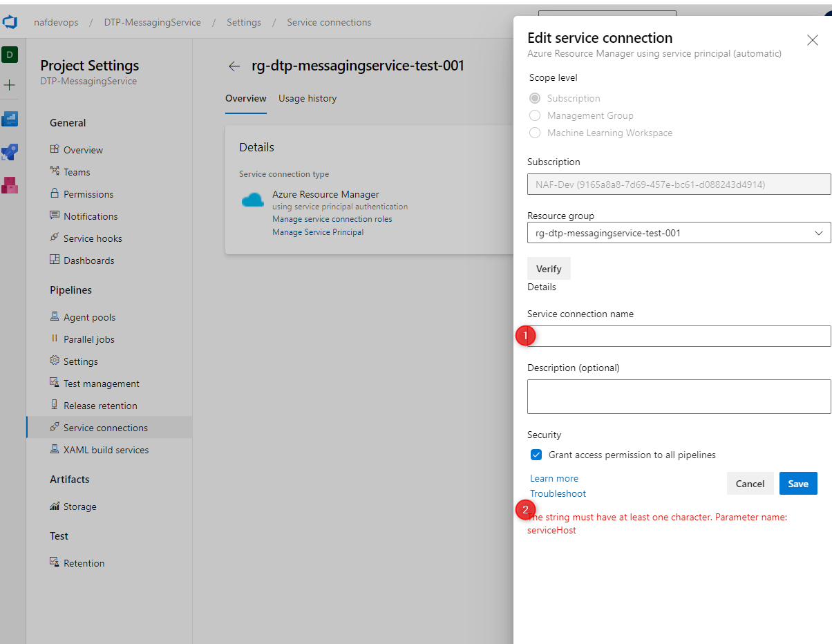Click the Overview icon in General settings

click(55, 149)
